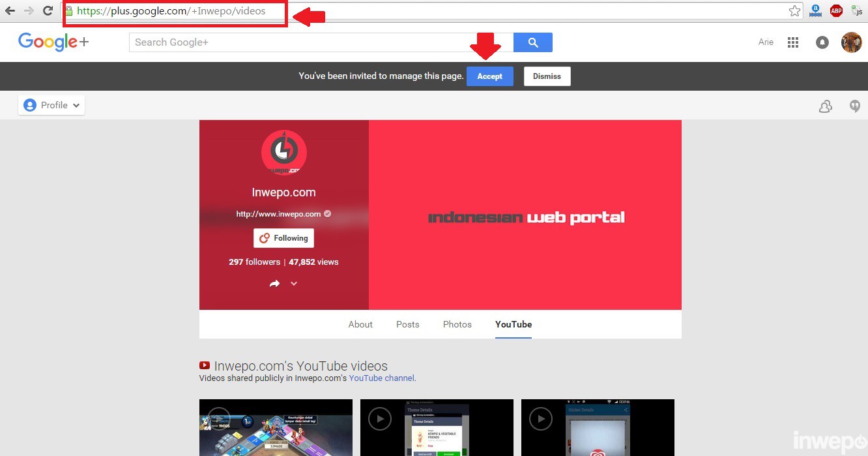Image resolution: width=868 pixels, height=456 pixels.
Task: Expand the chevron beside share arrow
Action: (294, 284)
